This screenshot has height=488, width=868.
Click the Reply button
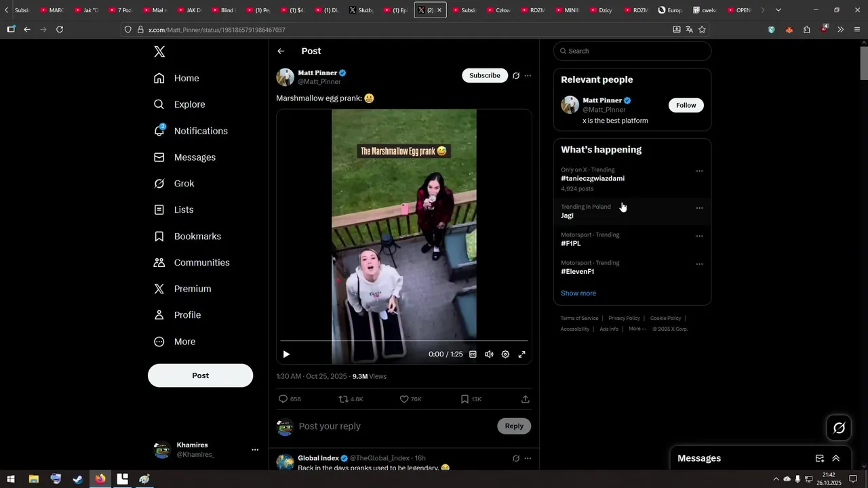coord(514,426)
